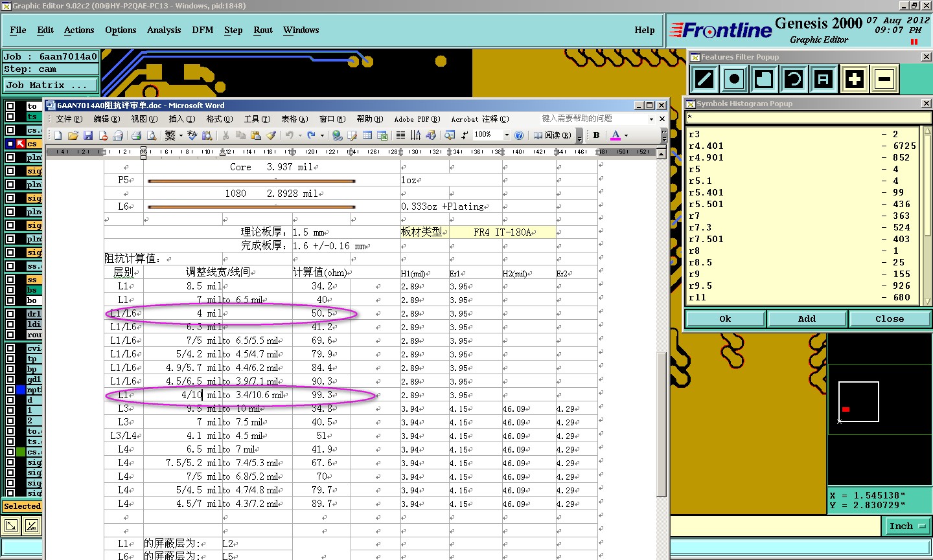
Task: Click the Font Color A icon
Action: pos(616,135)
